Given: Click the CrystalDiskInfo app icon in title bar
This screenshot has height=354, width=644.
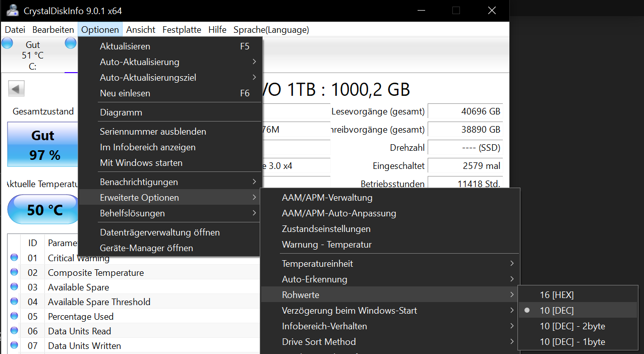Looking at the screenshot, I should (x=12, y=11).
